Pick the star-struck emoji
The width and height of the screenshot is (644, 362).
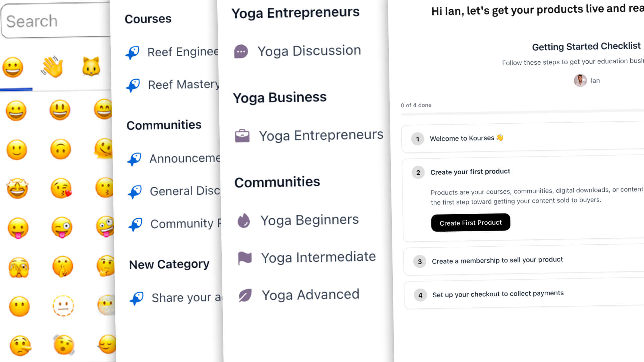click(17, 188)
